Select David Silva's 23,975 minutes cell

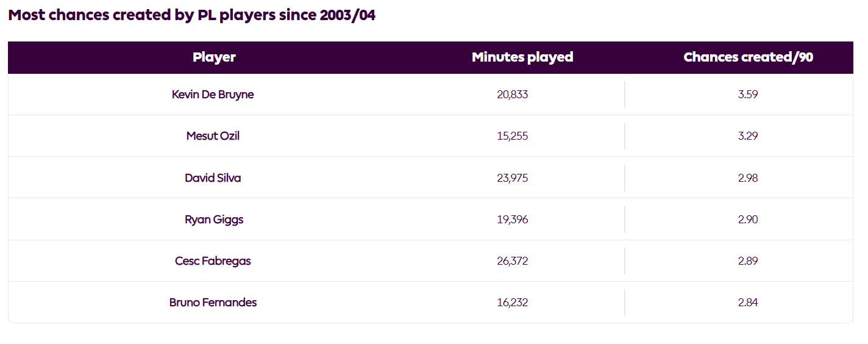513,178
